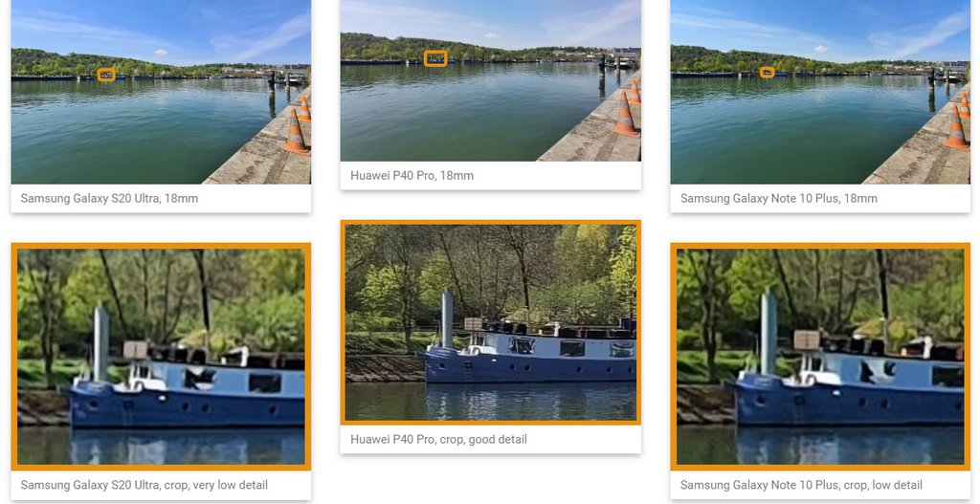Viewport: 980px width, 504px height.
Task: Click the blue boat hull in Huawei crop
Action: pos(530,367)
